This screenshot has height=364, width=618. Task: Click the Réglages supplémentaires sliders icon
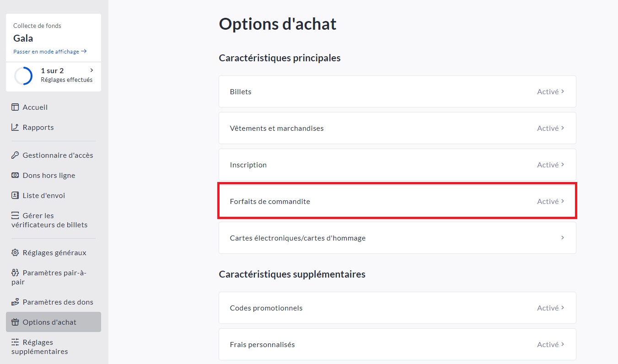coord(15,343)
